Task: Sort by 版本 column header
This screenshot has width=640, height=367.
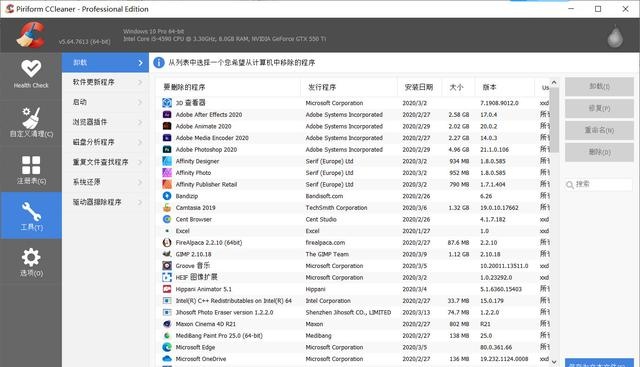Action: (x=505, y=87)
